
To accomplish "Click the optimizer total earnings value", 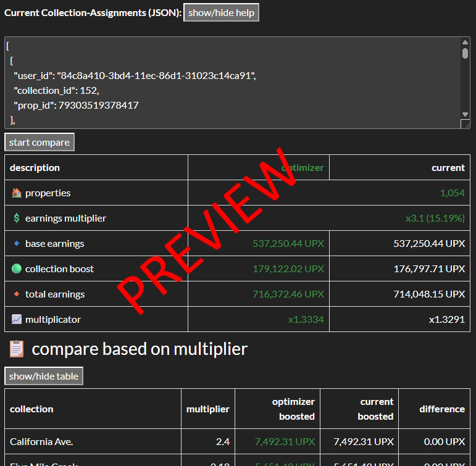I will click(288, 294).
